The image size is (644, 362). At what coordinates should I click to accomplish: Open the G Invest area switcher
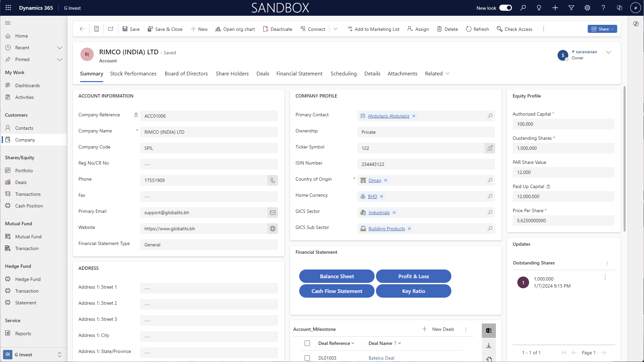pos(34,355)
